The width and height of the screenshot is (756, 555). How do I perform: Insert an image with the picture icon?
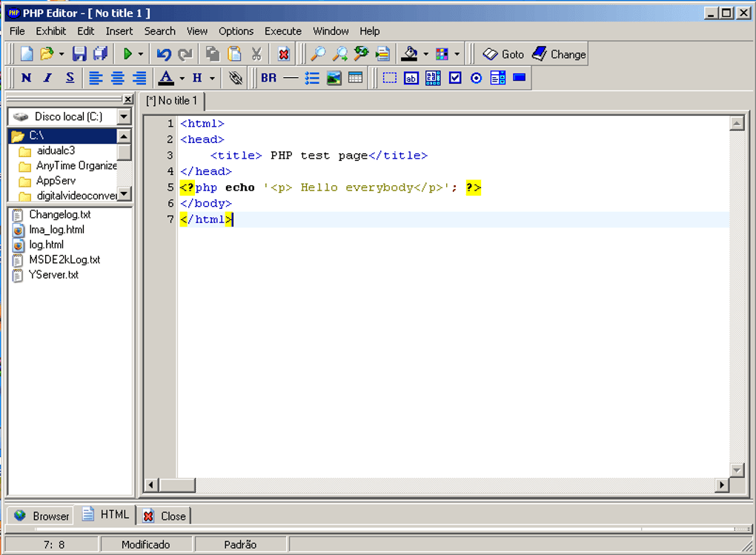pos(334,78)
